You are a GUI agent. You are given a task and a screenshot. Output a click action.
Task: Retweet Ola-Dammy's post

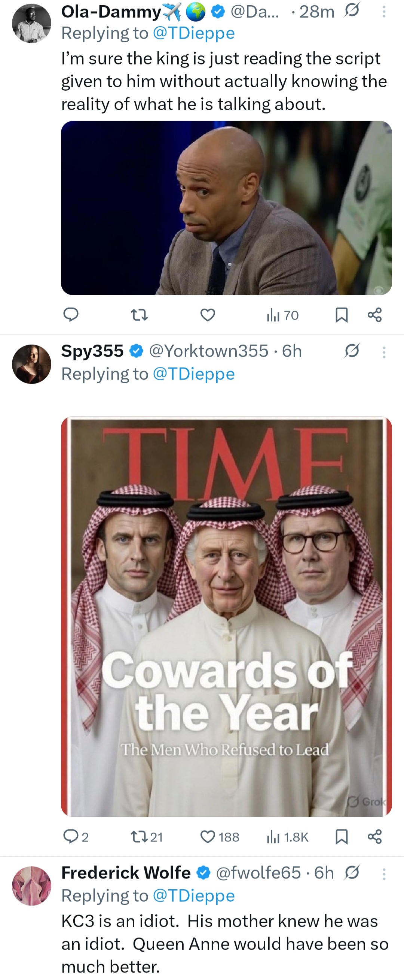click(139, 314)
